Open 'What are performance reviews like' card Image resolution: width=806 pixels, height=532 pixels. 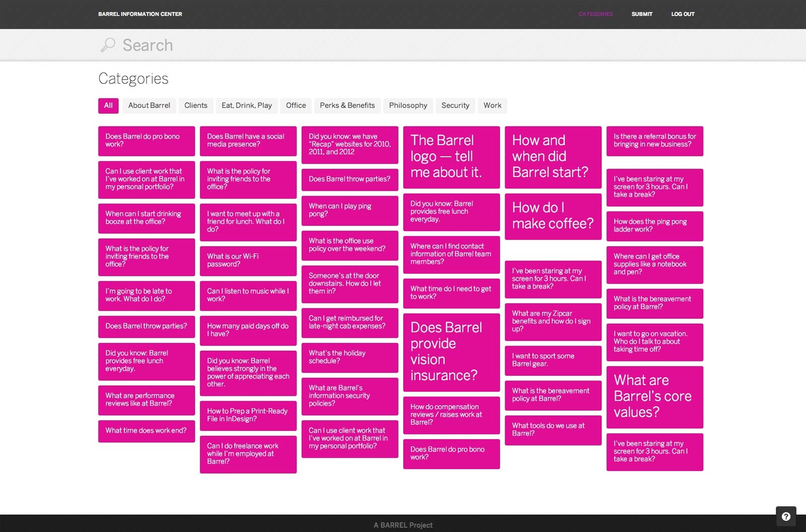click(x=147, y=400)
